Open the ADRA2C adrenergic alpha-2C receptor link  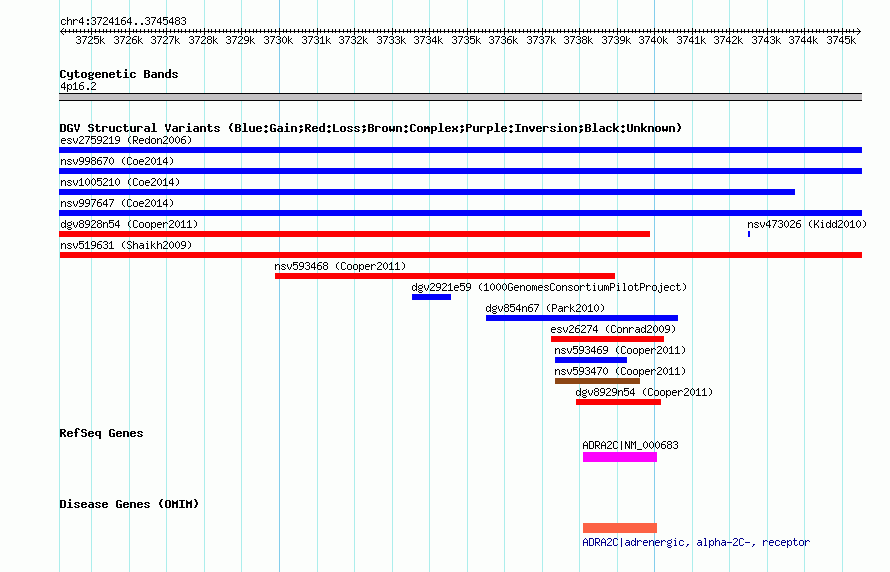pos(696,542)
